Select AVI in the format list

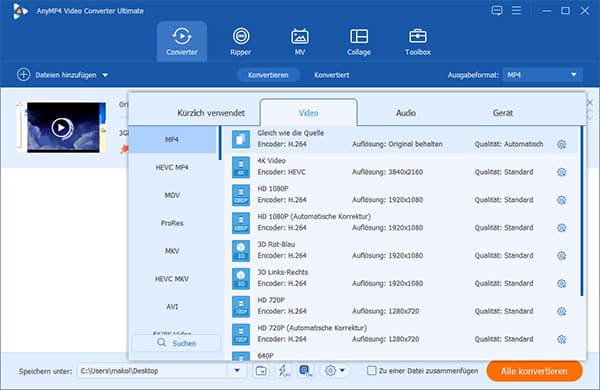172,307
